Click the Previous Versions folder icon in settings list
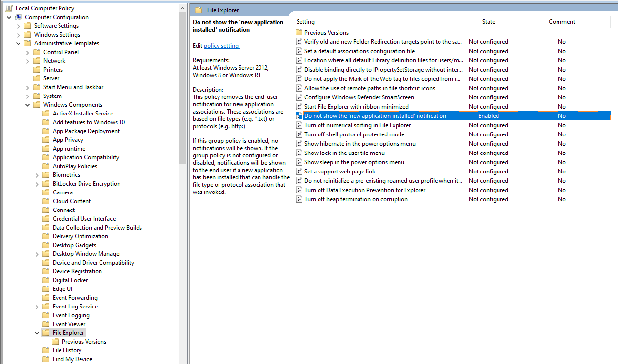 point(299,33)
